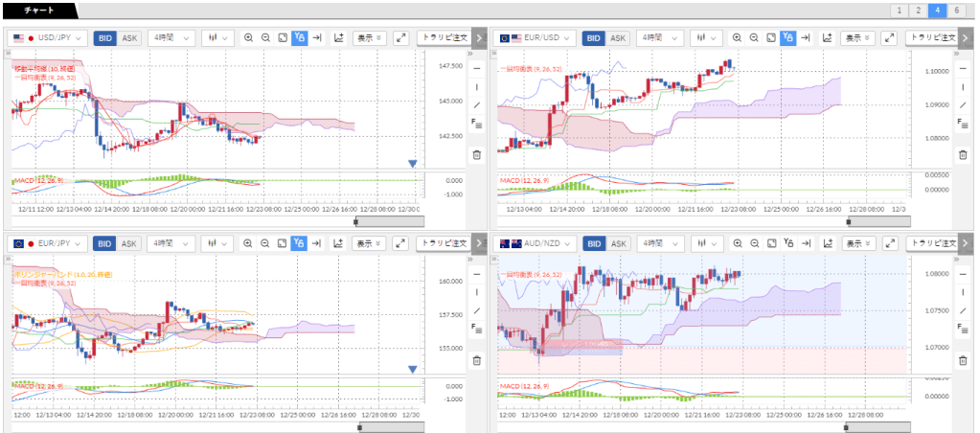Image resolution: width=980 pixels, height=433 pixels.
Task: Select horizontal line tool on USD/JPY chart
Action: point(476,68)
